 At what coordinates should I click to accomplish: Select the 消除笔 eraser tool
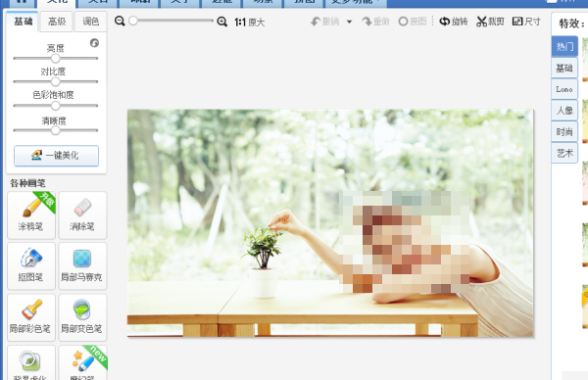pyautogui.click(x=82, y=215)
